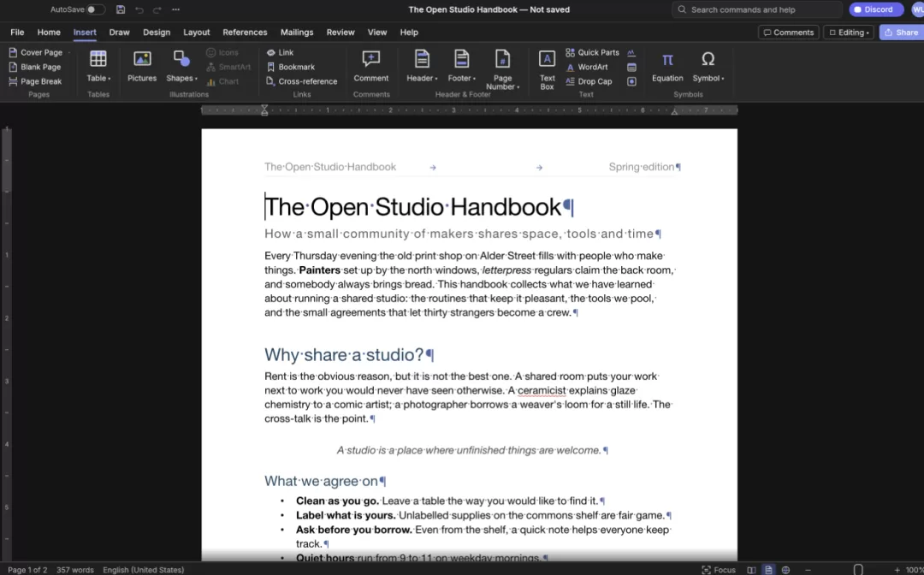This screenshot has width=924, height=575.
Task: Add a Bookmark
Action: pyautogui.click(x=291, y=67)
